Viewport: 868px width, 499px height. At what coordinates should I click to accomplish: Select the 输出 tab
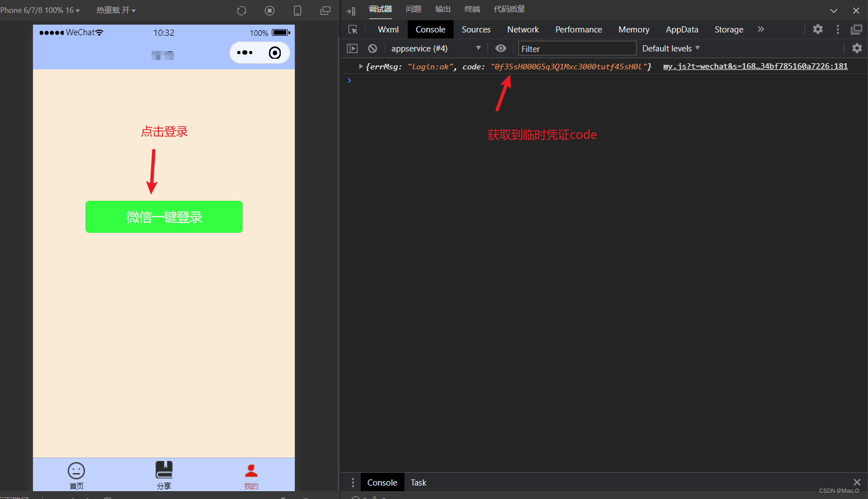tap(443, 10)
